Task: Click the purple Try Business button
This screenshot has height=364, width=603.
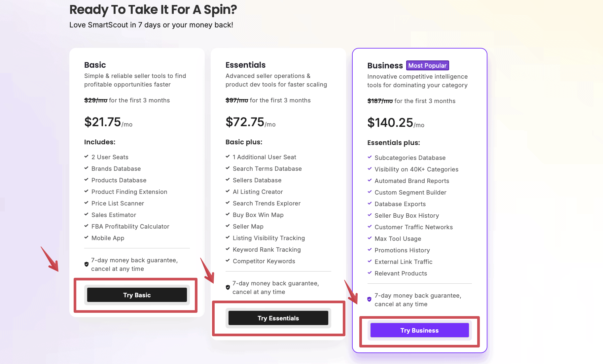Action: click(x=419, y=330)
